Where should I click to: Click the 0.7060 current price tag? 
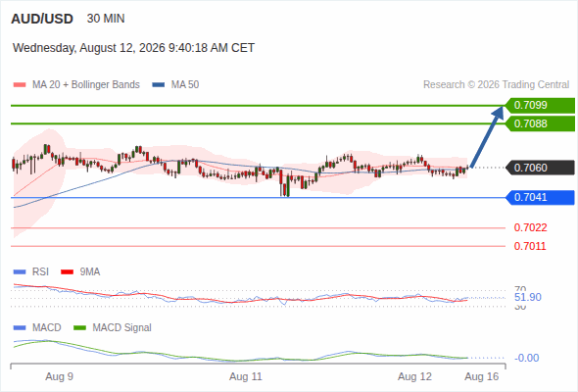pos(540,168)
